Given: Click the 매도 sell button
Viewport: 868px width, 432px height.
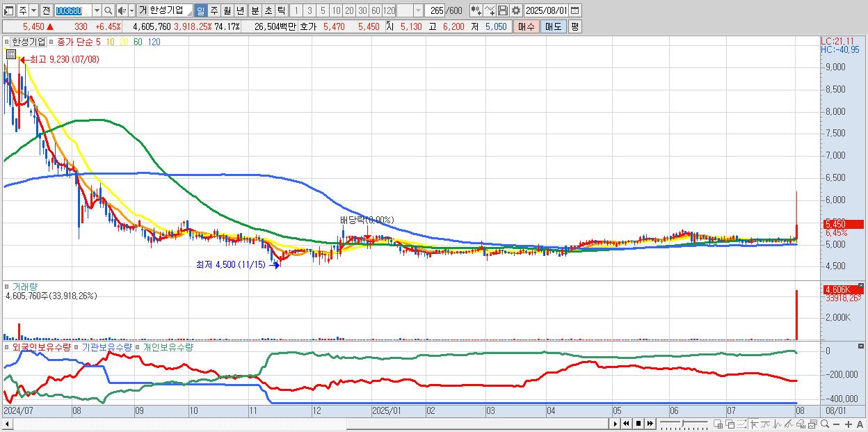Looking at the screenshot, I should (x=553, y=26).
